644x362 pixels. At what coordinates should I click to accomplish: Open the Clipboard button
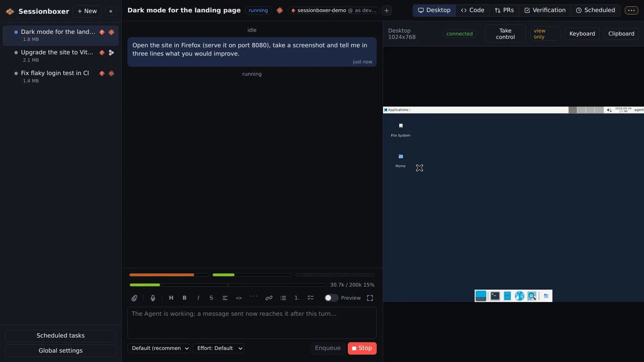(621, 34)
